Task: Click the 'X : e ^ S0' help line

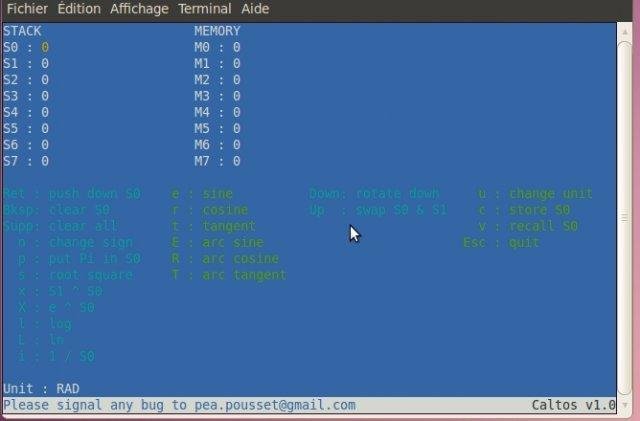Action: tap(57, 307)
